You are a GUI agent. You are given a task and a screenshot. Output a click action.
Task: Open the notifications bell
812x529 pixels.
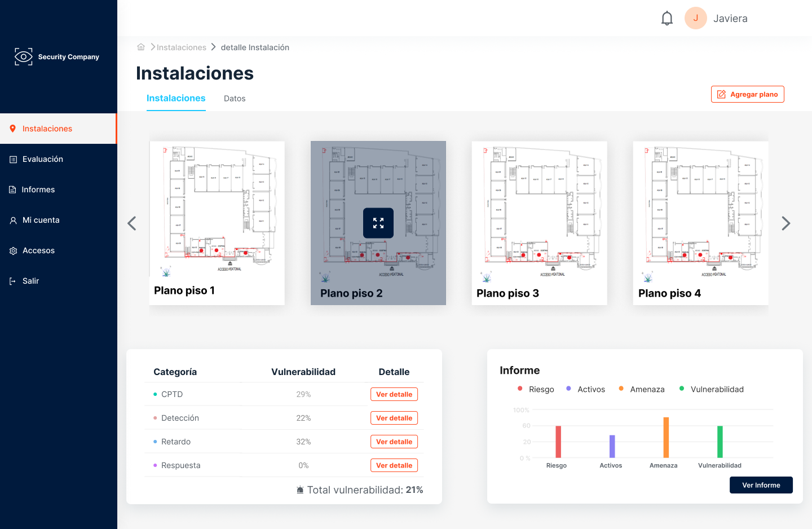coord(667,19)
